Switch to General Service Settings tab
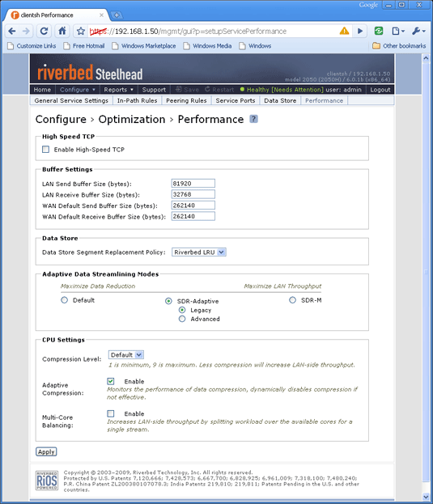 [x=71, y=100]
